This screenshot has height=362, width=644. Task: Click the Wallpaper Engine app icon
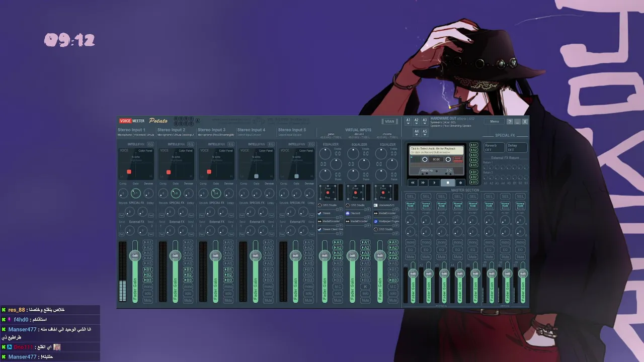pos(376,221)
